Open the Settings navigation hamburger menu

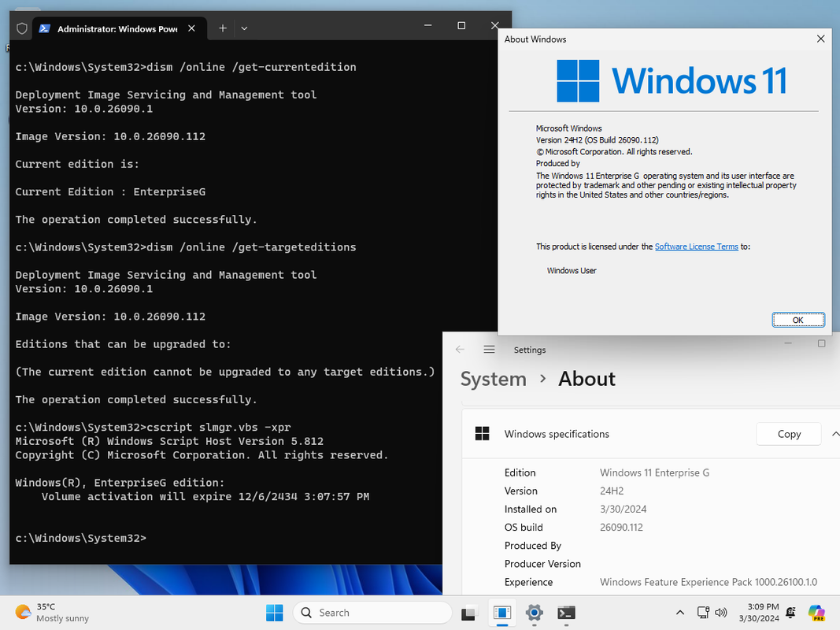pyautogui.click(x=489, y=350)
